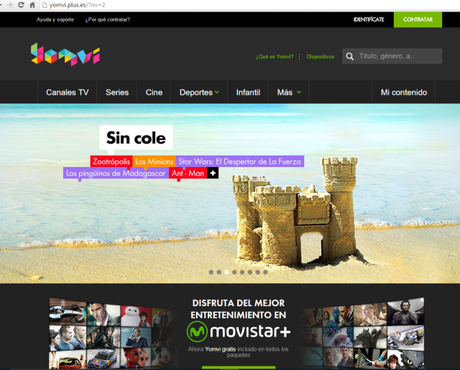This screenshot has height=370, width=460.
Task: Click the Red Bull rally car thumbnail
Action: [x=103, y=358]
